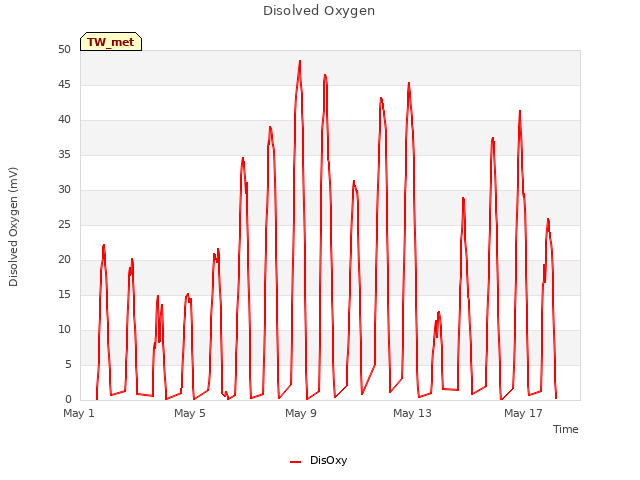This screenshot has height=480, width=640.
Task: Click the data peak just before May 13
Action: click(409, 83)
